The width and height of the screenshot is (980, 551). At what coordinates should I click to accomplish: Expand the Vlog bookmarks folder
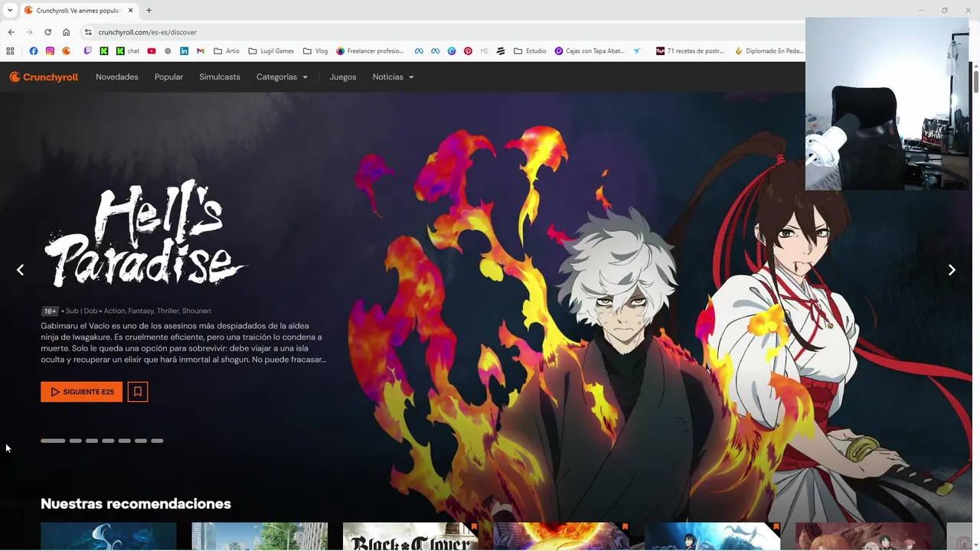(315, 51)
